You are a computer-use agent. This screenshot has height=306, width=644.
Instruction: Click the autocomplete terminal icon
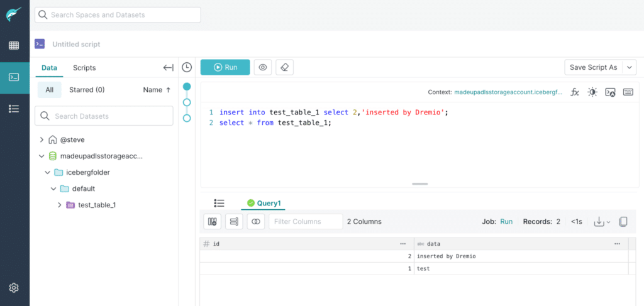(x=610, y=92)
